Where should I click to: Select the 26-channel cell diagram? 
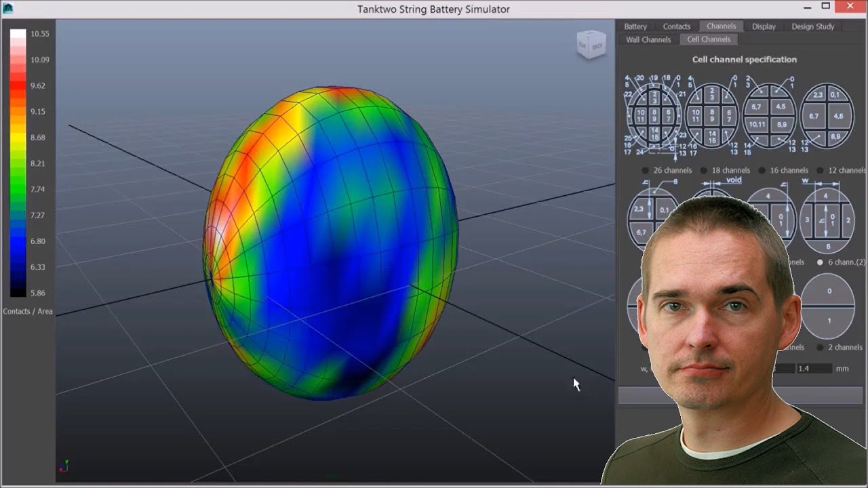654,117
